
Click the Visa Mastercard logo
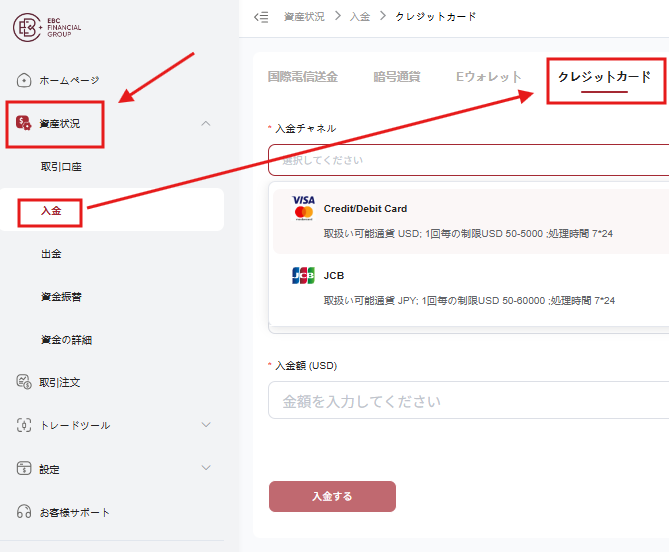click(303, 208)
